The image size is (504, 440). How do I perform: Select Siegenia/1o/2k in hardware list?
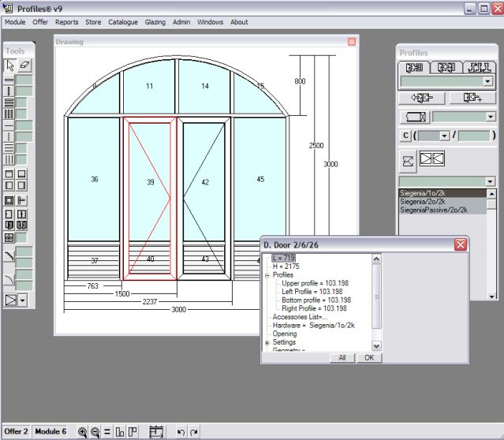tap(442, 193)
